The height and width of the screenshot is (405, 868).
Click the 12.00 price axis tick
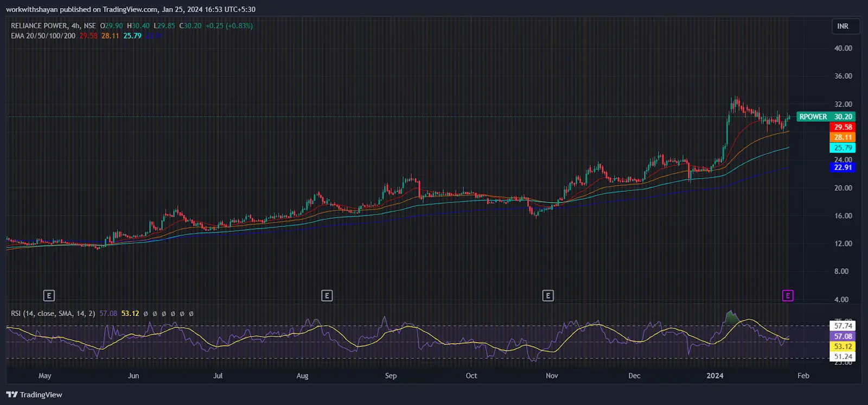[x=843, y=243]
